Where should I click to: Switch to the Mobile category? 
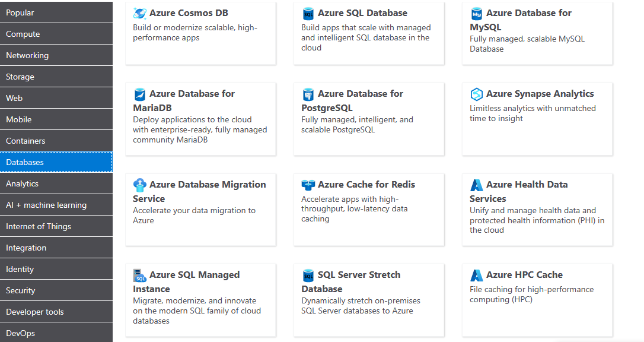point(56,119)
